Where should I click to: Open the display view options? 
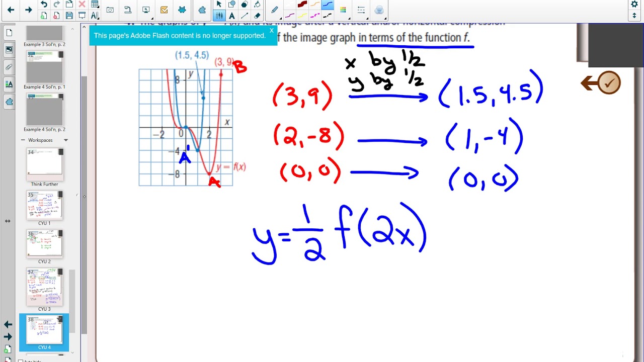(x=146, y=10)
